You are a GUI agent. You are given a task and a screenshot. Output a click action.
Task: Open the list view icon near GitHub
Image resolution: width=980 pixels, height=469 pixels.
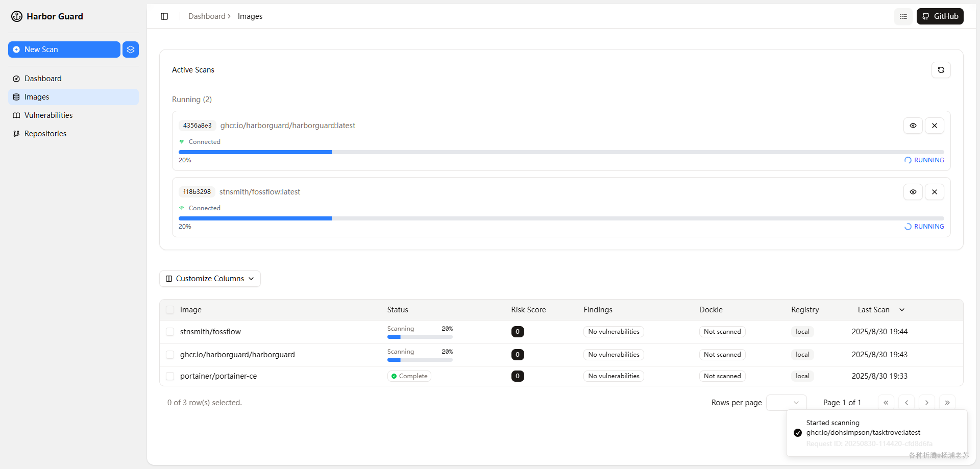[x=903, y=16]
